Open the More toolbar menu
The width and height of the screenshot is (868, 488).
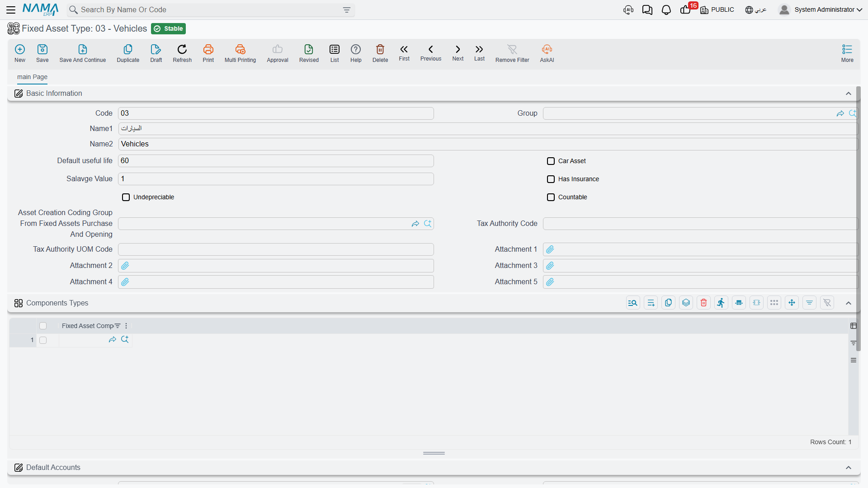click(847, 53)
